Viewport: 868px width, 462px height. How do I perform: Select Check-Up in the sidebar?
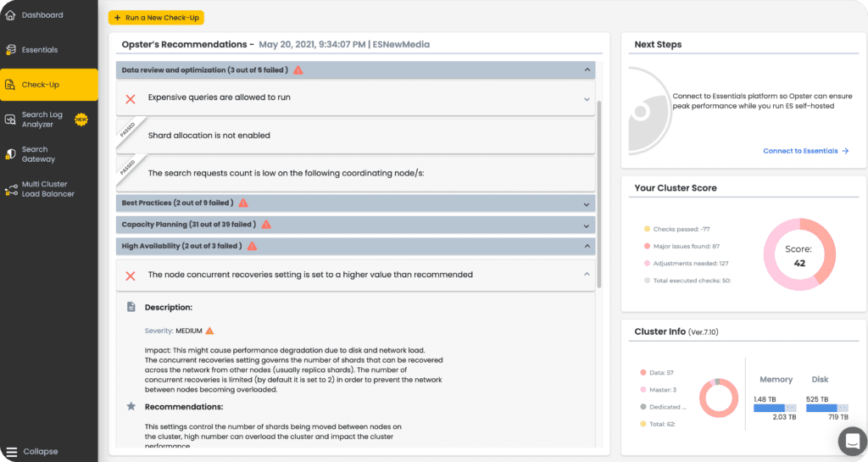(x=48, y=85)
